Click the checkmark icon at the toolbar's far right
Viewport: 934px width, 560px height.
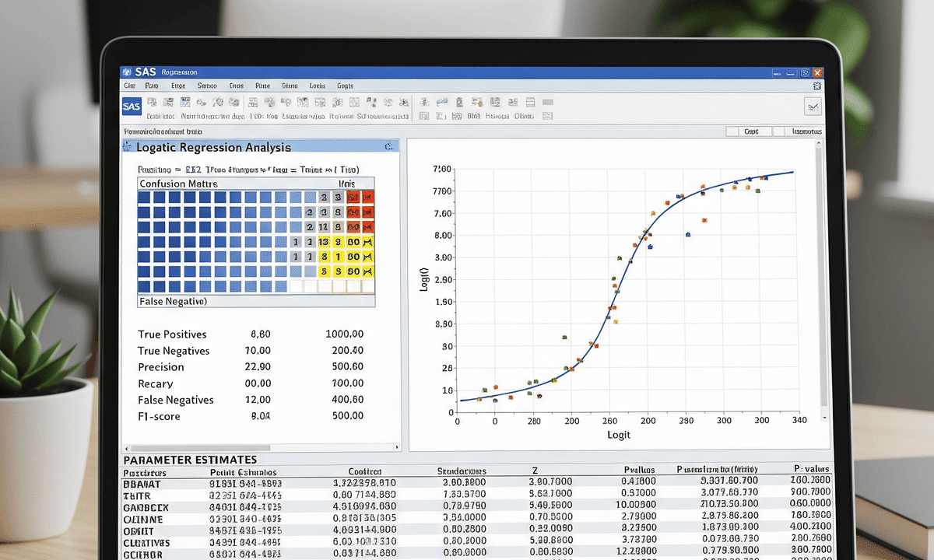[813, 106]
